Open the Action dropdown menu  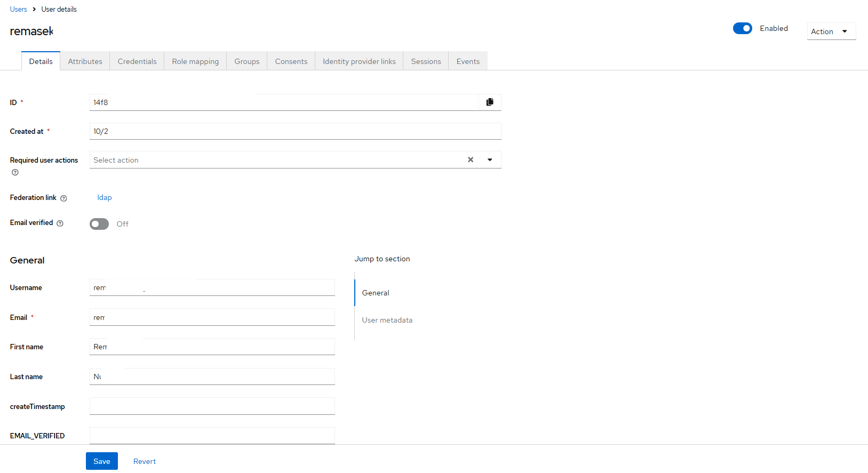tap(831, 31)
